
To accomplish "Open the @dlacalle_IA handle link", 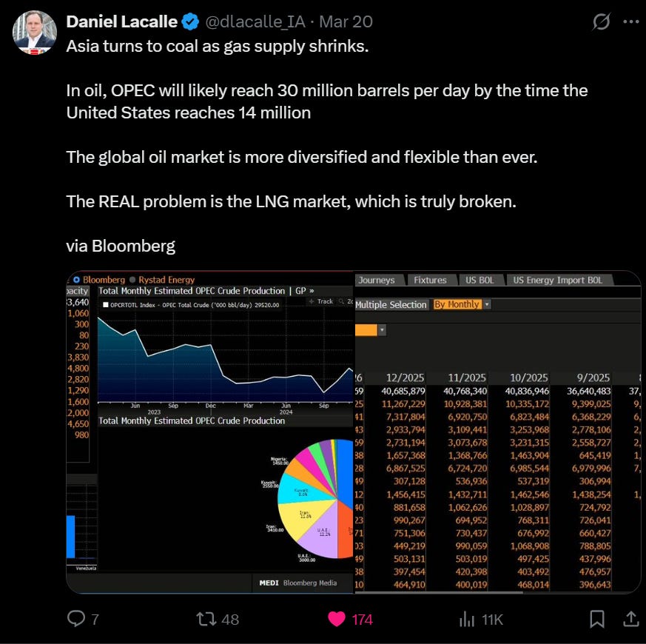I will pos(255,22).
